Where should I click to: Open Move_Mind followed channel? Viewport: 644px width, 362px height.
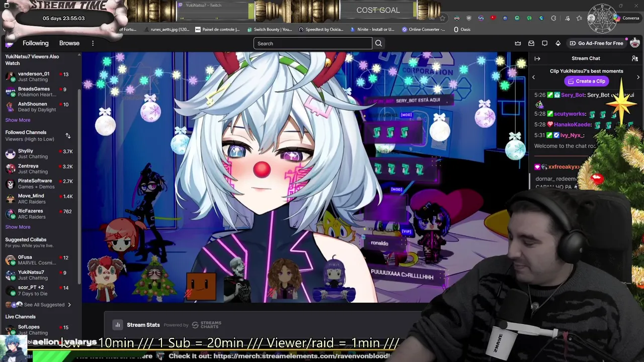pos(39,199)
